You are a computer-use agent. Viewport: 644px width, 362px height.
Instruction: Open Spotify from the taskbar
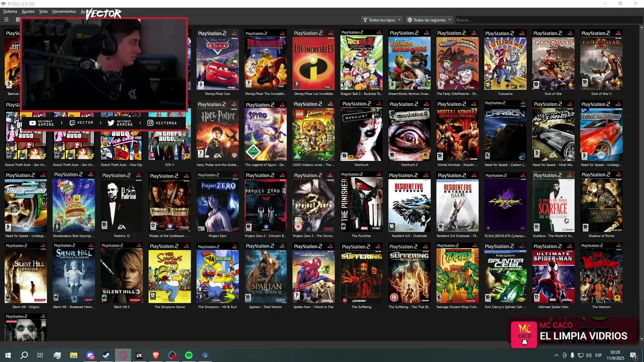[x=189, y=355]
